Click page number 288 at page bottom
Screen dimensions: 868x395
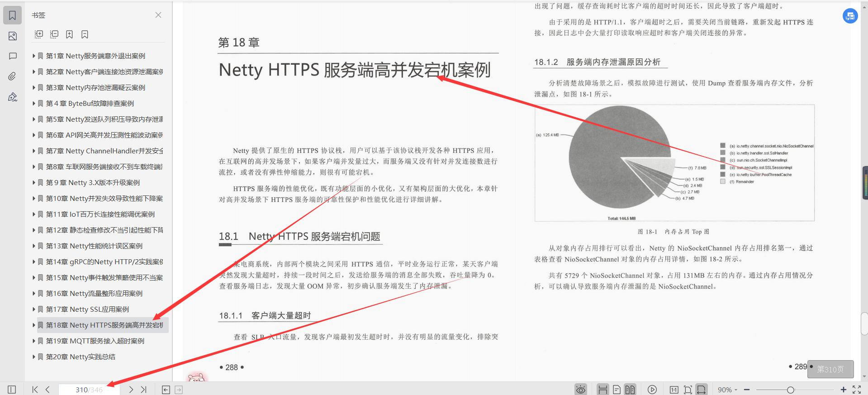pos(232,367)
